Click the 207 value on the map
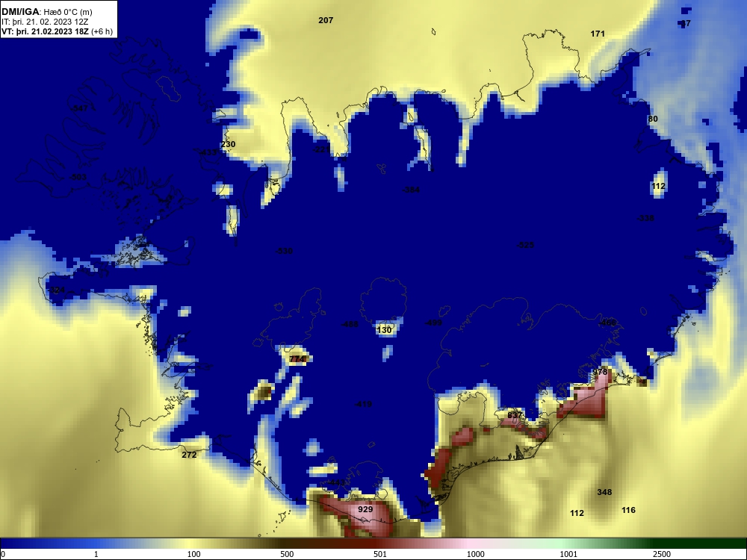 coord(326,20)
